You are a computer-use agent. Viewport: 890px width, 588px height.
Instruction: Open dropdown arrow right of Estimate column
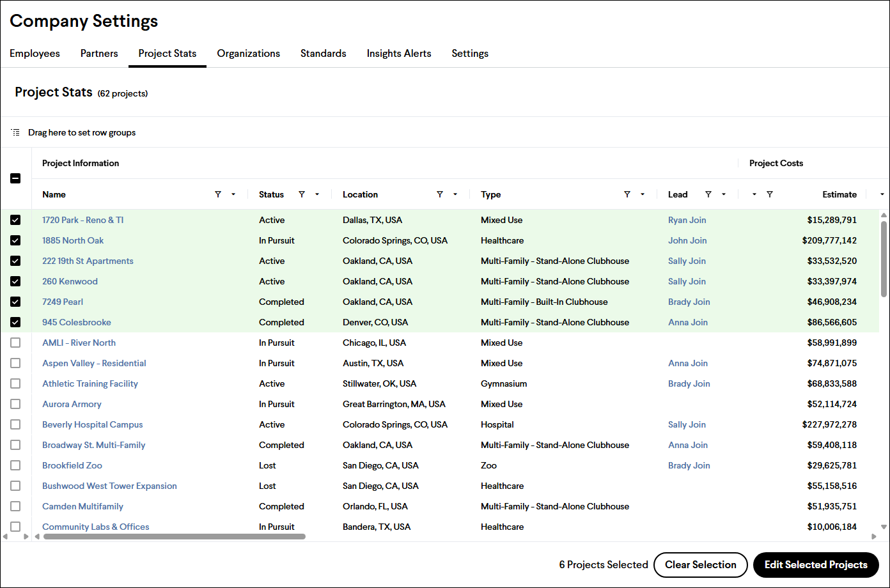pyautogui.click(x=882, y=194)
